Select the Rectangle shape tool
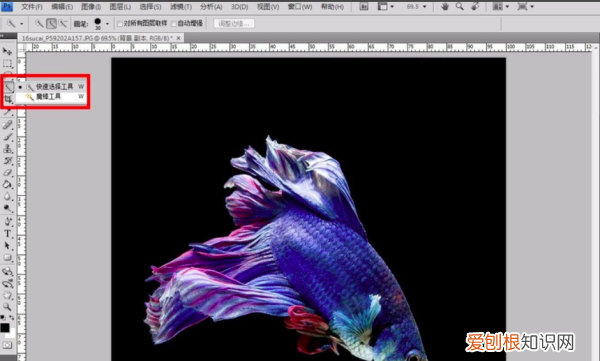Viewport: 600px width, 361px height. [7, 258]
